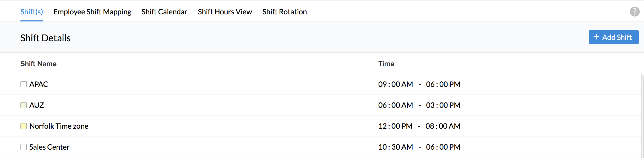Viewport: 644px width, 158px height.
Task: Tick the Sales Center shift checkbox
Action: pyautogui.click(x=24, y=147)
